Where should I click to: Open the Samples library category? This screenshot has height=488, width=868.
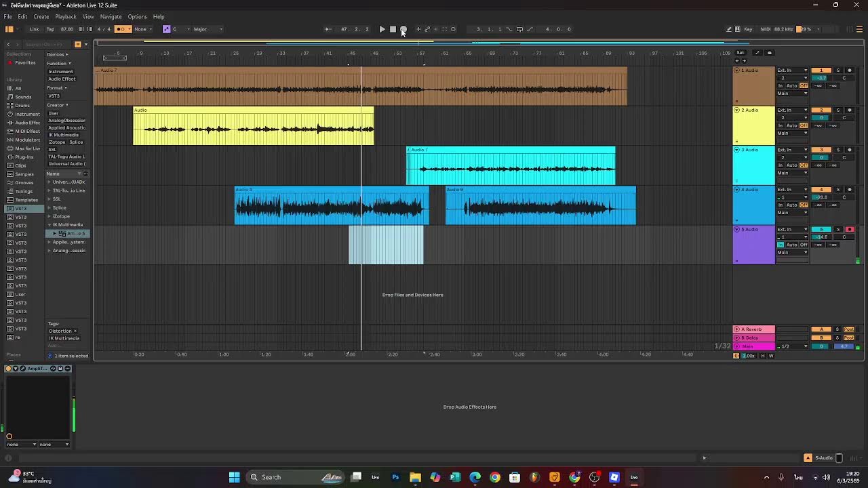(x=24, y=174)
